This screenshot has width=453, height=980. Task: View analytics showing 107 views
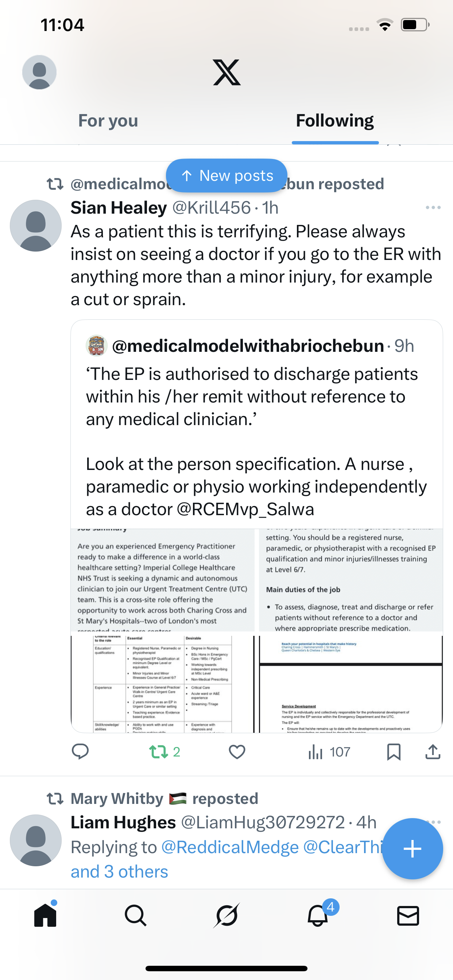[x=329, y=751]
